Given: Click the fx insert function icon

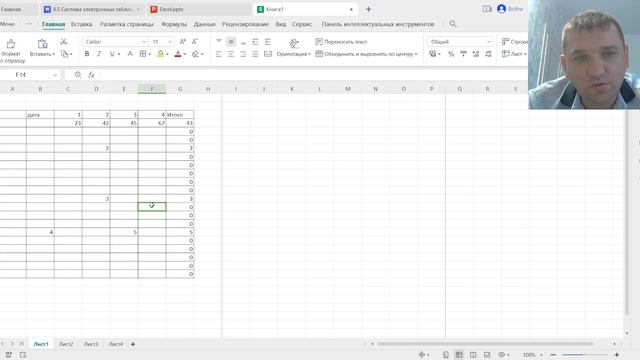Looking at the screenshot, I should tap(91, 75).
